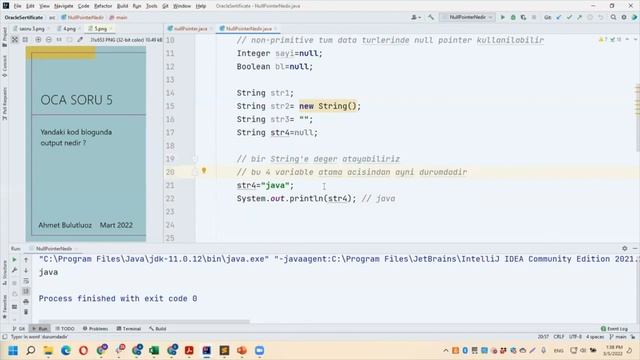
Task: Rerun program in Run panel
Action: 14,260
